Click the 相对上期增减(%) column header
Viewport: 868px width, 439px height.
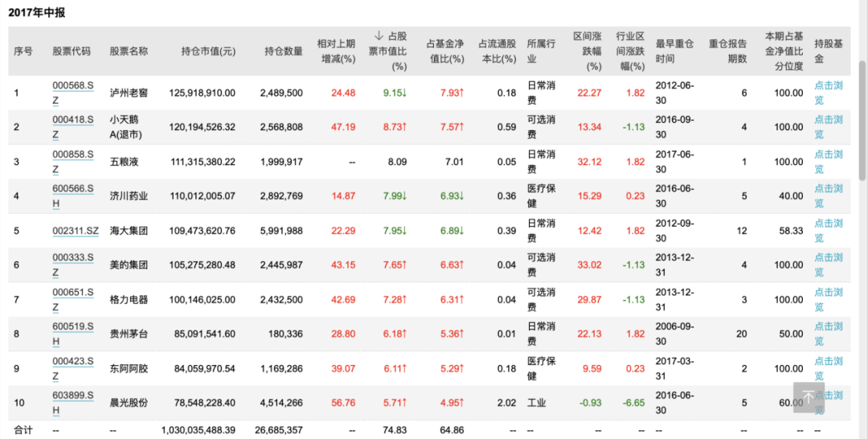pos(336,51)
